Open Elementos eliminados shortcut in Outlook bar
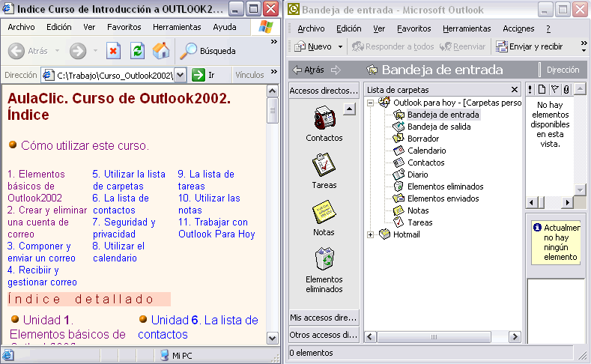 point(324,259)
